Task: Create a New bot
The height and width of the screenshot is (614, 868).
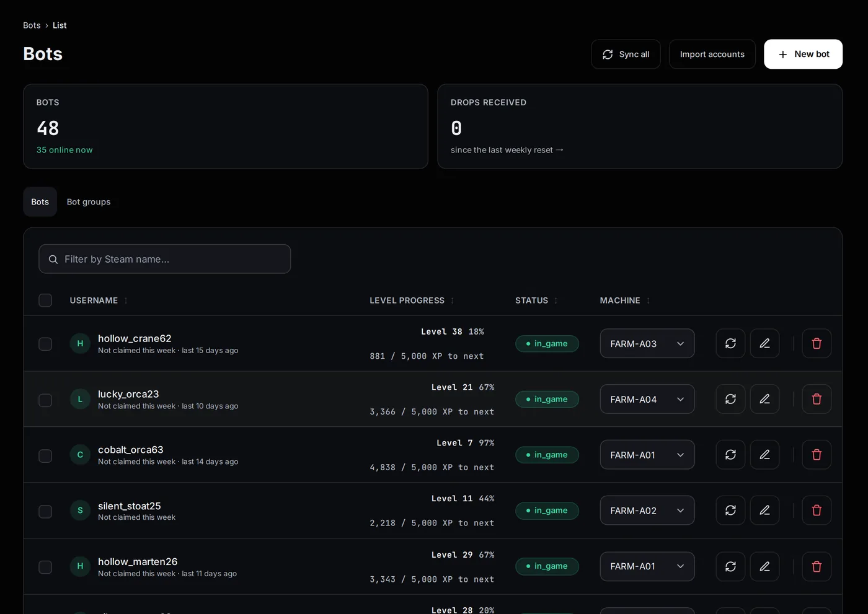Action: 803,55
